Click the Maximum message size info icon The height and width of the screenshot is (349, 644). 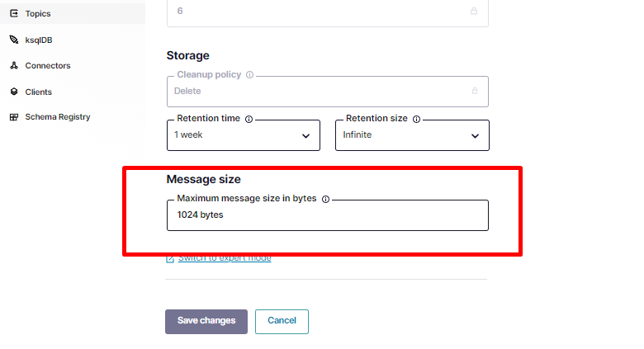pos(325,199)
